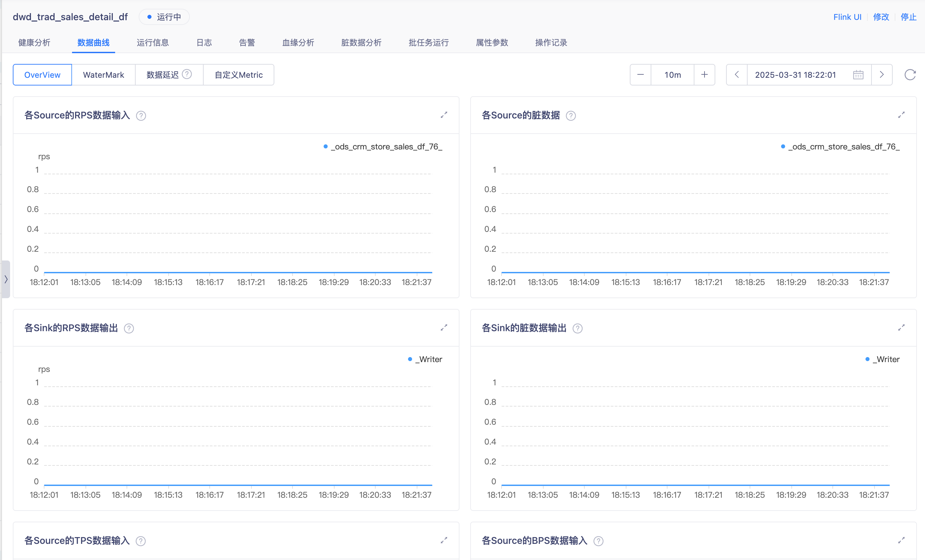Open the calendar date picker icon
The image size is (925, 560).
click(858, 75)
